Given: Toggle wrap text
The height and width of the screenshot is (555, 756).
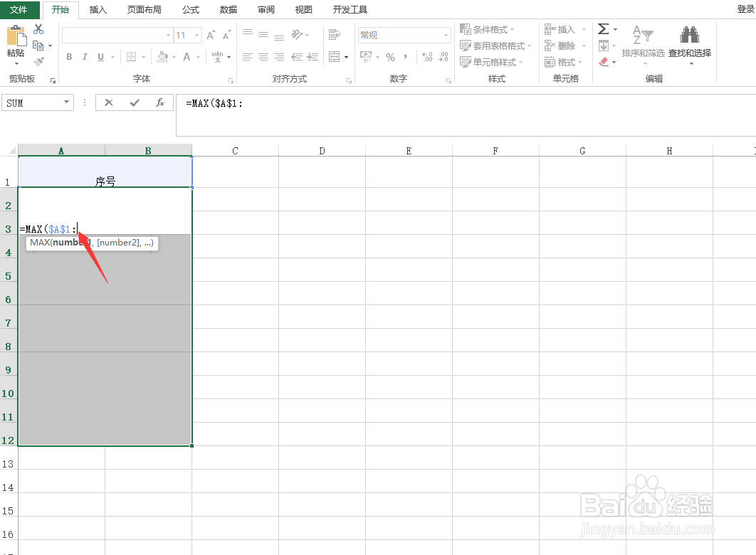Looking at the screenshot, I should [x=334, y=35].
